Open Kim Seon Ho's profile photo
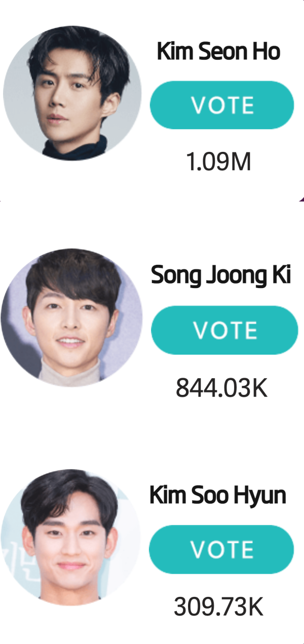This screenshot has width=304, height=644. [x=72, y=92]
